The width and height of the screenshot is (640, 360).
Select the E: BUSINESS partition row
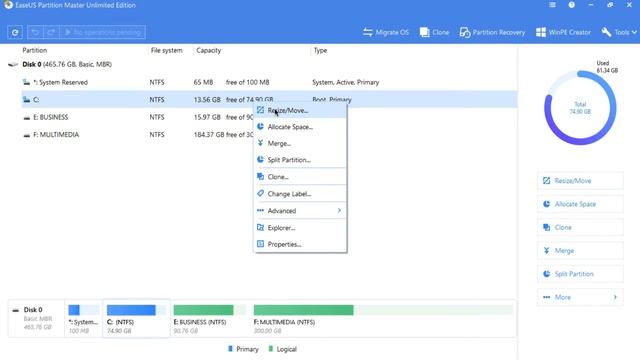click(269, 117)
